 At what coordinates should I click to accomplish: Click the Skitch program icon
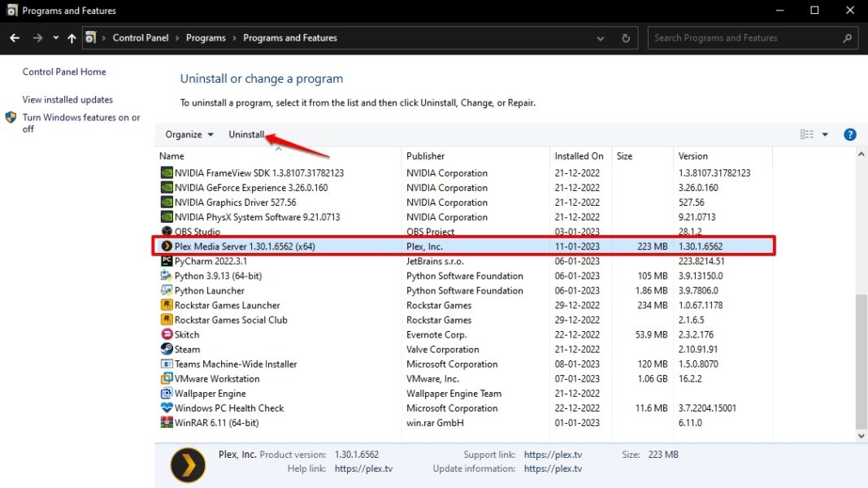[x=167, y=334]
